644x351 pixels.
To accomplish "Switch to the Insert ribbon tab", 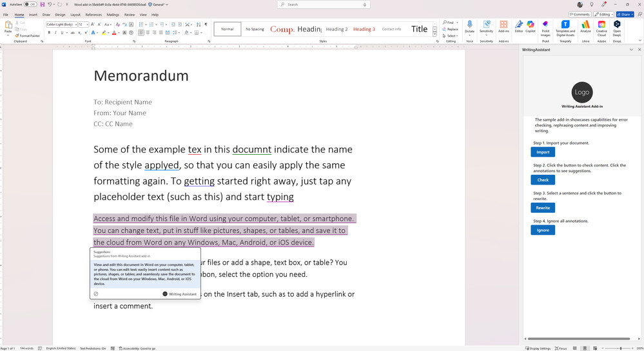I will pos(33,14).
